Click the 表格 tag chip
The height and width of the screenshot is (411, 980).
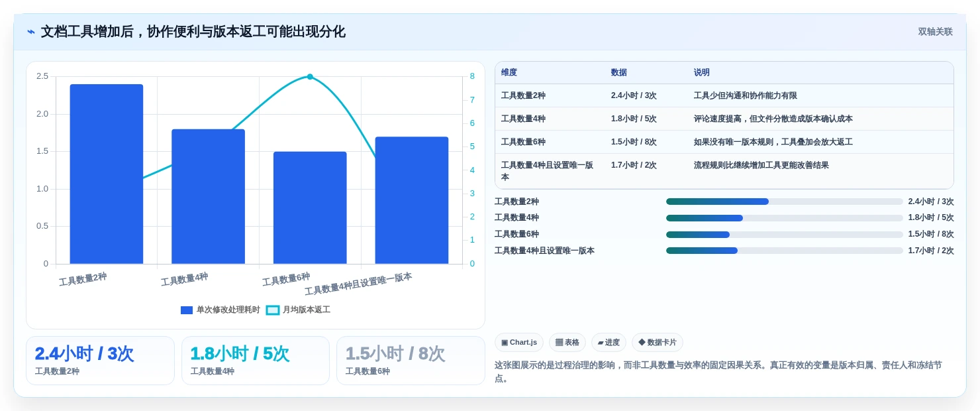567,343
